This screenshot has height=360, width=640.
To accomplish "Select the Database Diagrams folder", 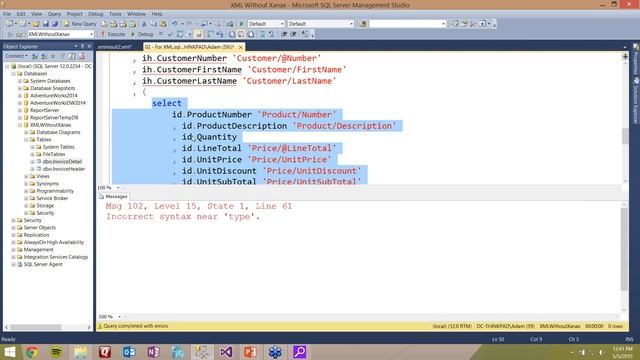I will (58, 132).
